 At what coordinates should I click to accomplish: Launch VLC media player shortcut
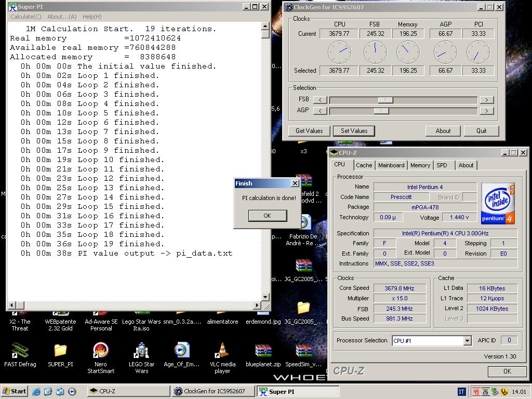pyautogui.click(x=222, y=351)
